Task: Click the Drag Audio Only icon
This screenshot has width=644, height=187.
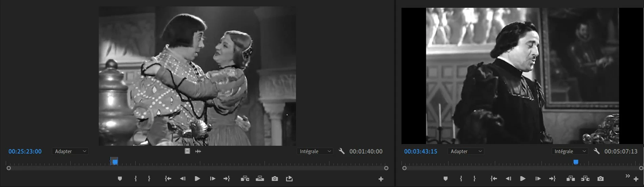Action: (198, 151)
